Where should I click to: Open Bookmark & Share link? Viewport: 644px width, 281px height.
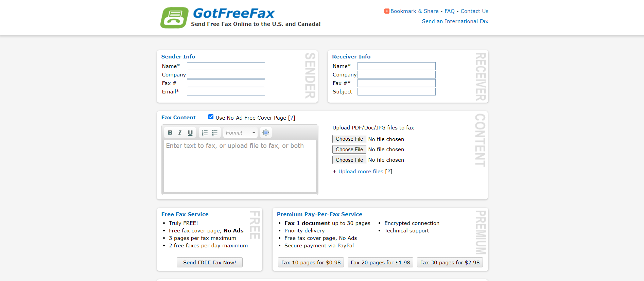click(414, 11)
